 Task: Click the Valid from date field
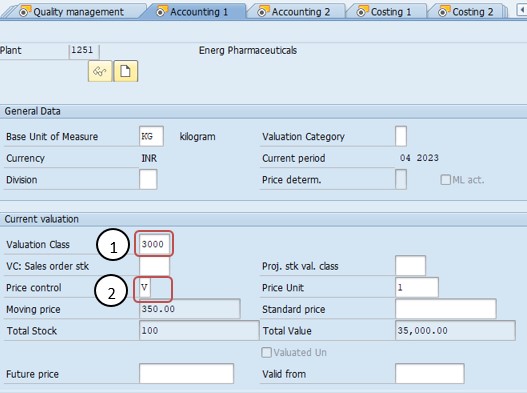pyautogui.click(x=430, y=374)
